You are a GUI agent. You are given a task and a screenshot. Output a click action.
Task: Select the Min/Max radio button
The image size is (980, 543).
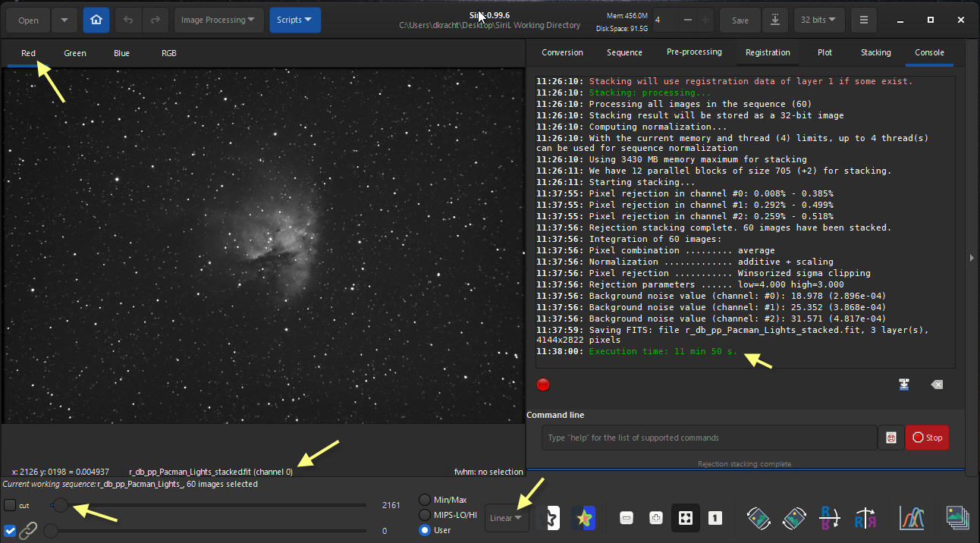pos(425,500)
